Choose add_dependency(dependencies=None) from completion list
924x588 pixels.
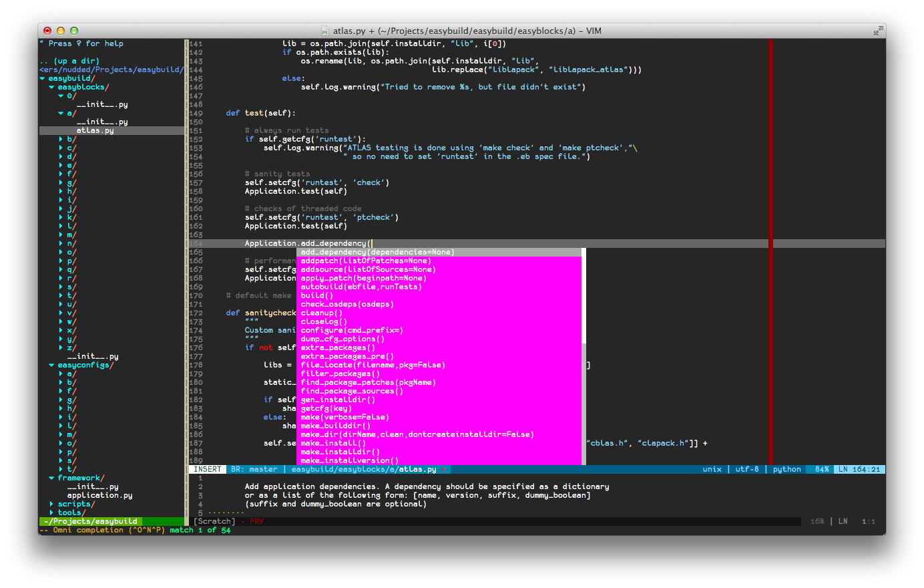(x=377, y=252)
